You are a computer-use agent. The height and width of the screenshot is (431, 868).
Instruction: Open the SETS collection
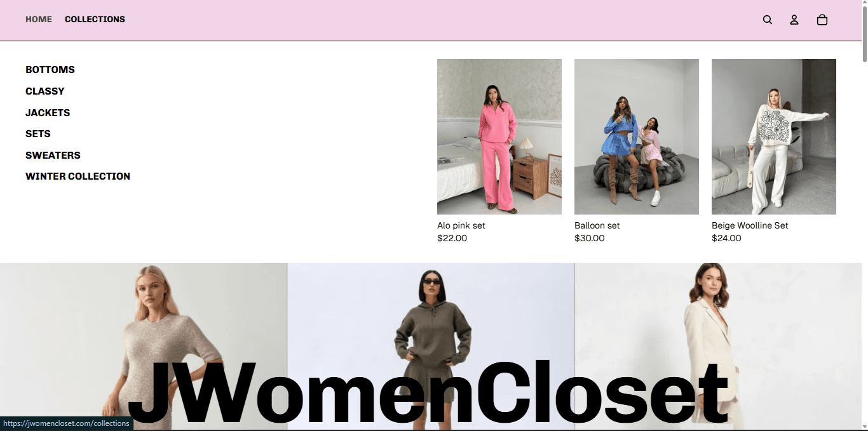coord(38,134)
